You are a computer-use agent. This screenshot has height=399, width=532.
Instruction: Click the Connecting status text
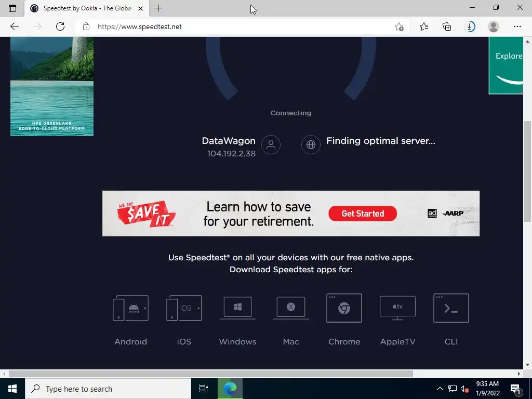click(x=291, y=113)
